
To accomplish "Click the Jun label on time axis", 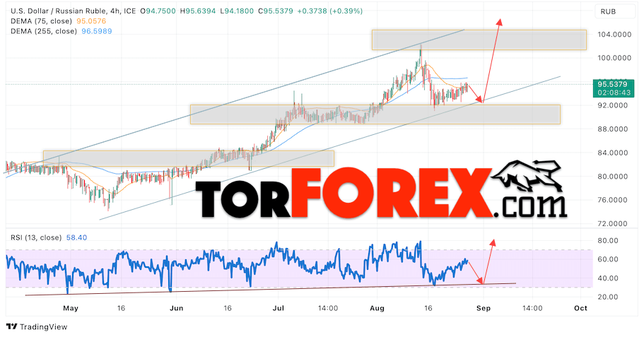I will point(176,308).
